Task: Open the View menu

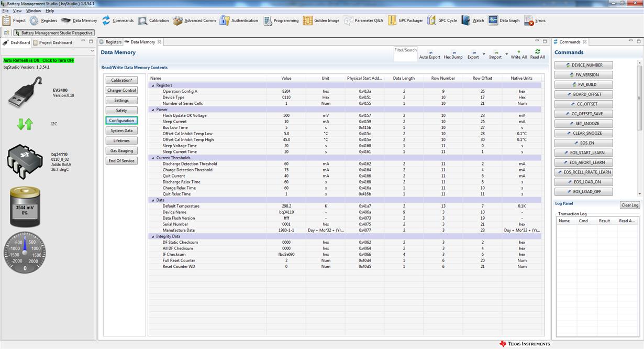Action: 17,10
